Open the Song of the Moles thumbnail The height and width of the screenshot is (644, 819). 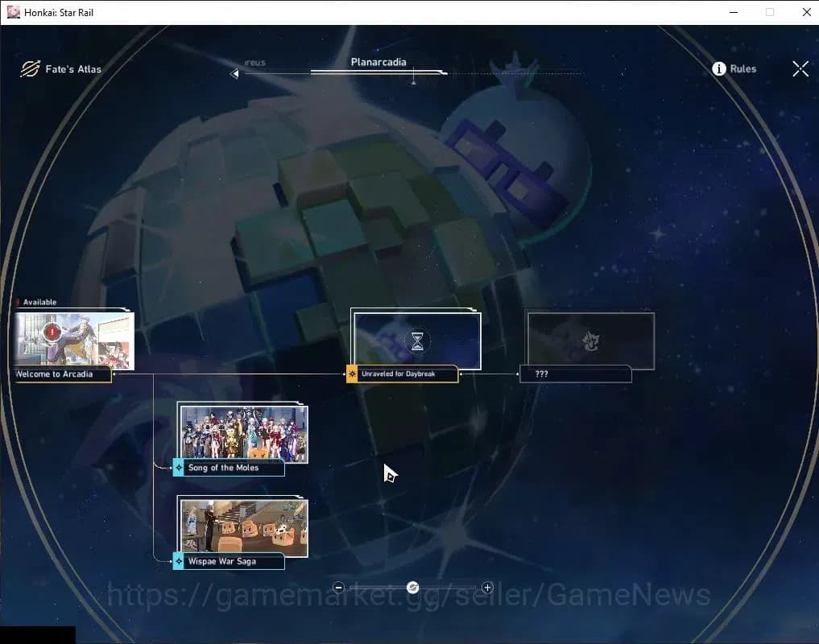(x=244, y=434)
